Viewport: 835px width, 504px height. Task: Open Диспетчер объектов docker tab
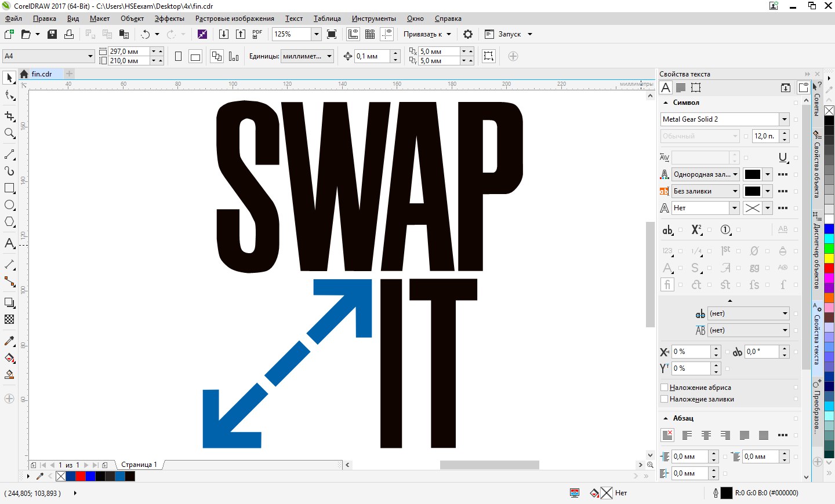[816, 250]
